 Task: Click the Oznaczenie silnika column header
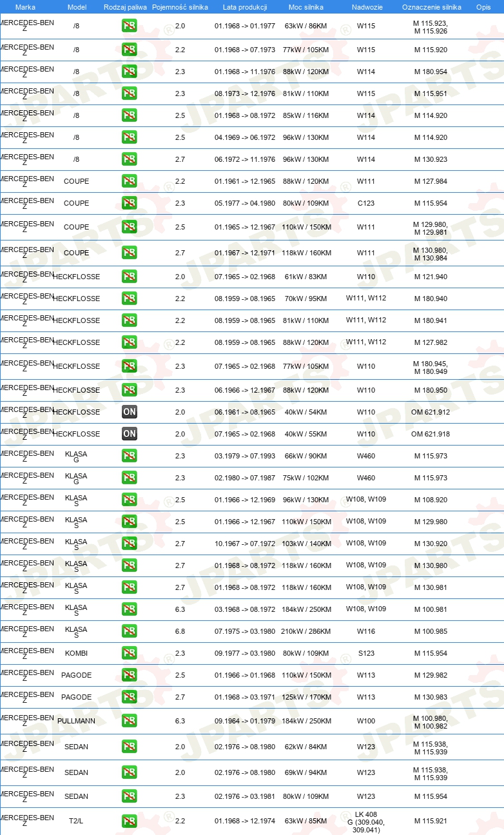click(431, 7)
